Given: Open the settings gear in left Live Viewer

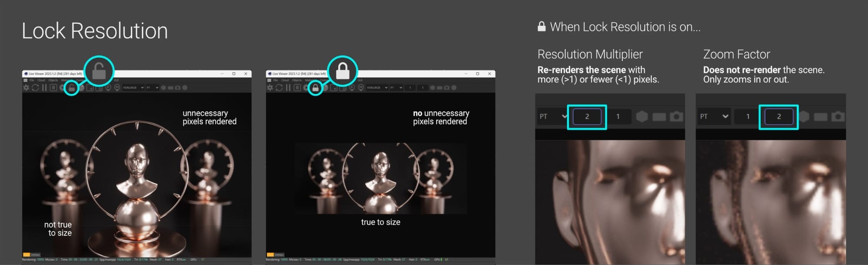Looking at the screenshot, I should pyautogui.click(x=62, y=88).
